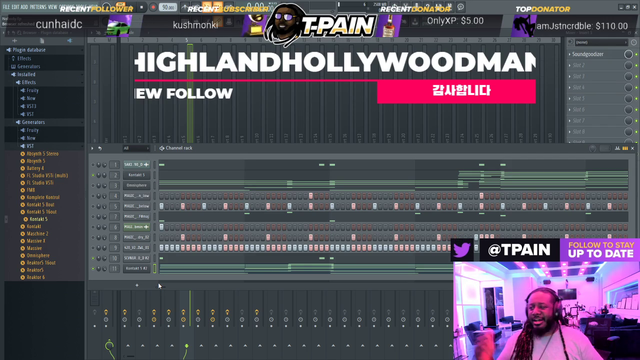Toggle mute LED for channel 1
Screen dimensions: 640x360
pos(93,164)
